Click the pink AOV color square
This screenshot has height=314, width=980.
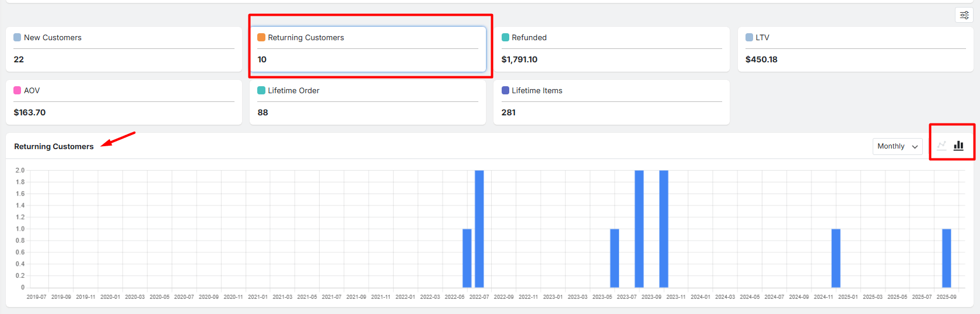(17, 90)
